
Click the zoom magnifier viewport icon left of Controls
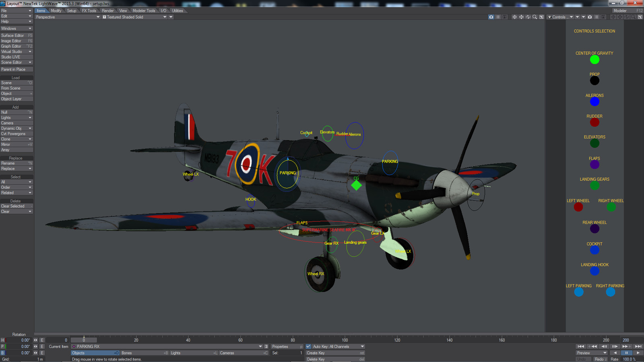pyautogui.click(x=535, y=17)
